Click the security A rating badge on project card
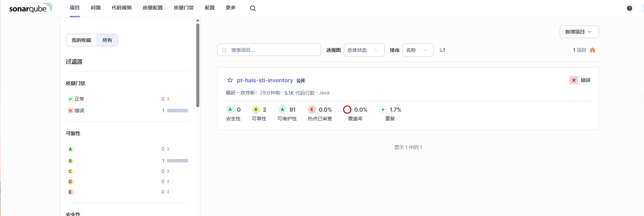This screenshot has width=644, height=216. pos(230,110)
